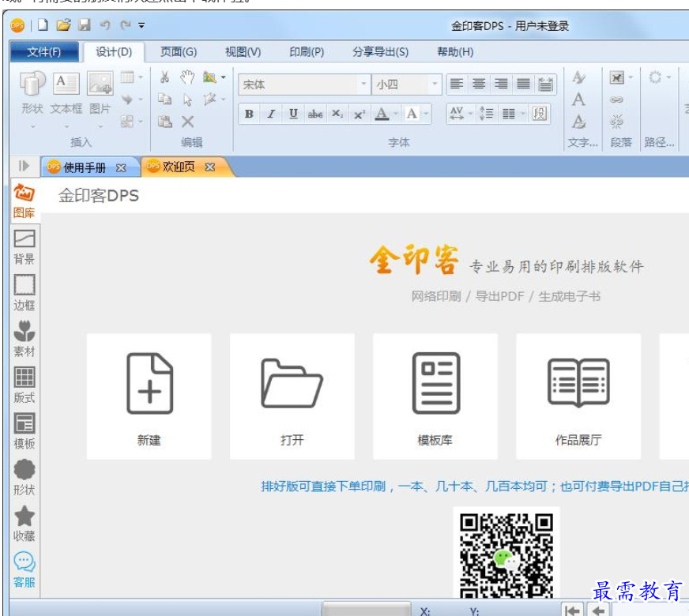The height and width of the screenshot is (616, 689).
Task: Click the paste icon in 编辑 group
Action: point(165,122)
